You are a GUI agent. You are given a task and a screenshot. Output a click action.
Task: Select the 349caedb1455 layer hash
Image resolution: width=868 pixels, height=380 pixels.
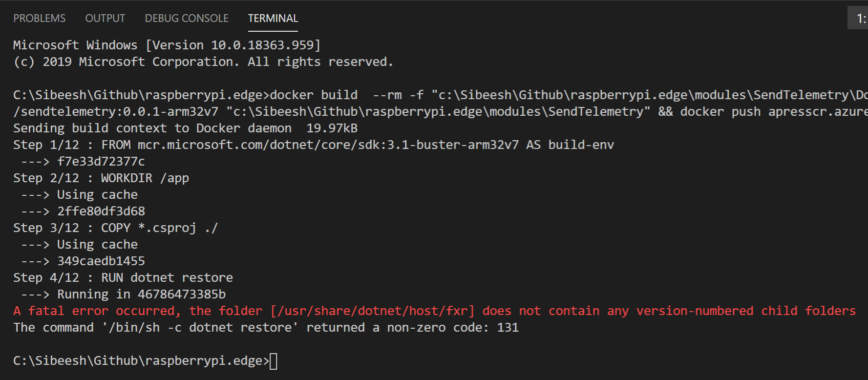tap(101, 261)
